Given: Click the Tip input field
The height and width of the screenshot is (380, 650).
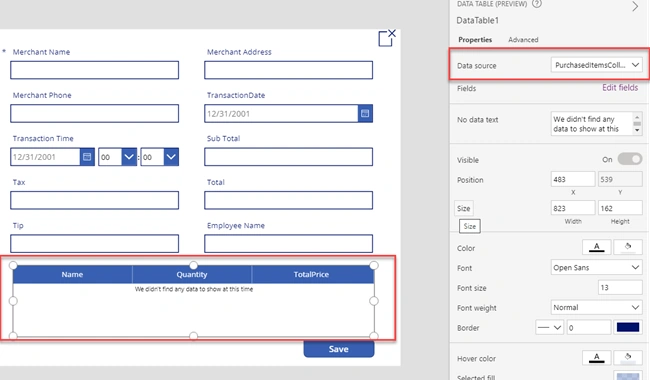Looking at the screenshot, I should click(x=95, y=244).
